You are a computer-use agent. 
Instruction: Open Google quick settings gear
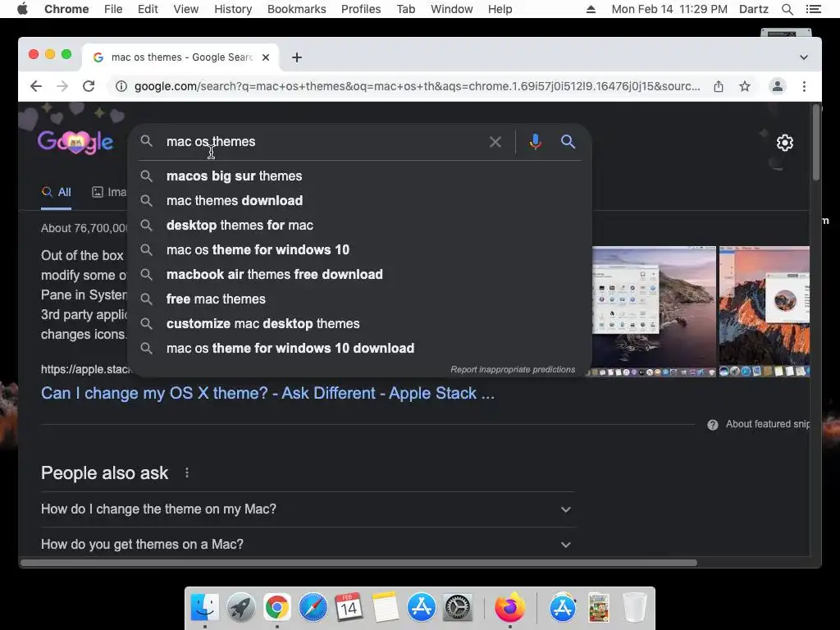785,143
